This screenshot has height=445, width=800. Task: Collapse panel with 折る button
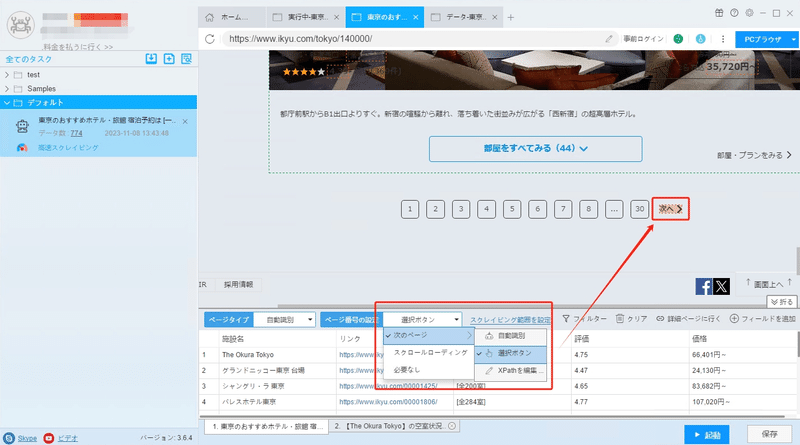[782, 302]
